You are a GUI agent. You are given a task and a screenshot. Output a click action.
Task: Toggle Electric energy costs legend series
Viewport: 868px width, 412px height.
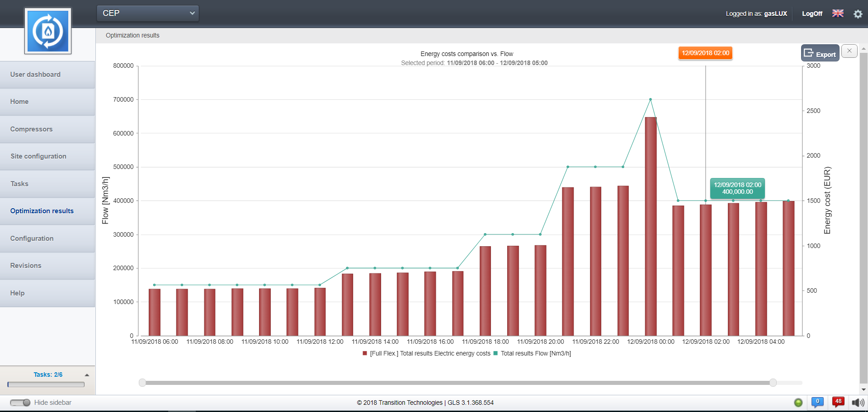[x=426, y=353]
